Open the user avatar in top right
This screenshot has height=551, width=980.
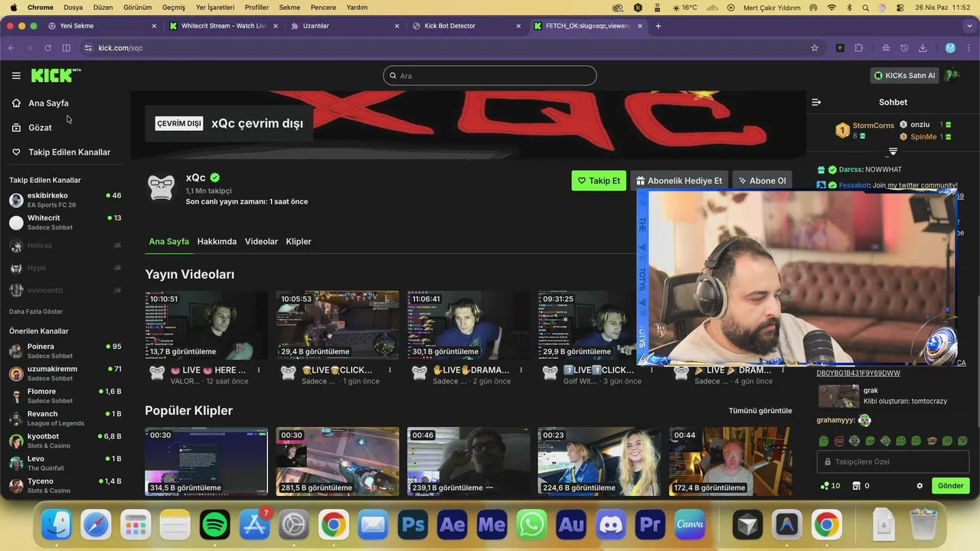coord(952,75)
